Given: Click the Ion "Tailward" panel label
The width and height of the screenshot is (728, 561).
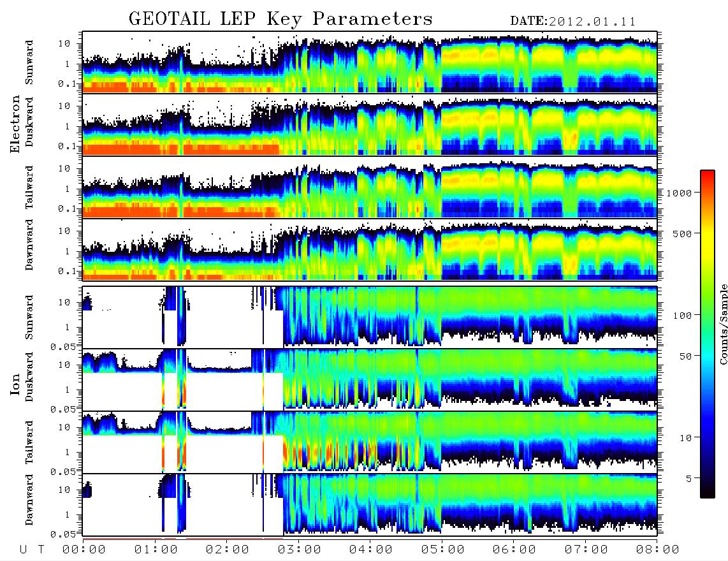Looking at the screenshot, I should point(29,442).
